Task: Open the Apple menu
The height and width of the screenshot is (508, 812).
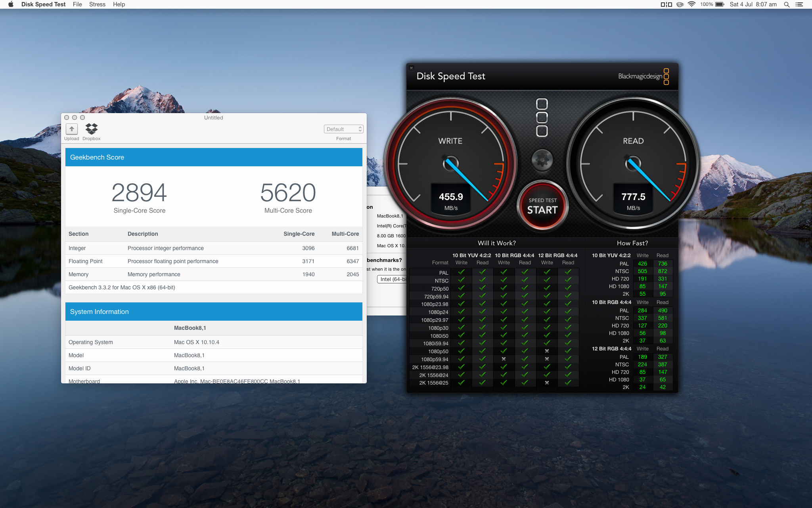Action: coord(11,4)
